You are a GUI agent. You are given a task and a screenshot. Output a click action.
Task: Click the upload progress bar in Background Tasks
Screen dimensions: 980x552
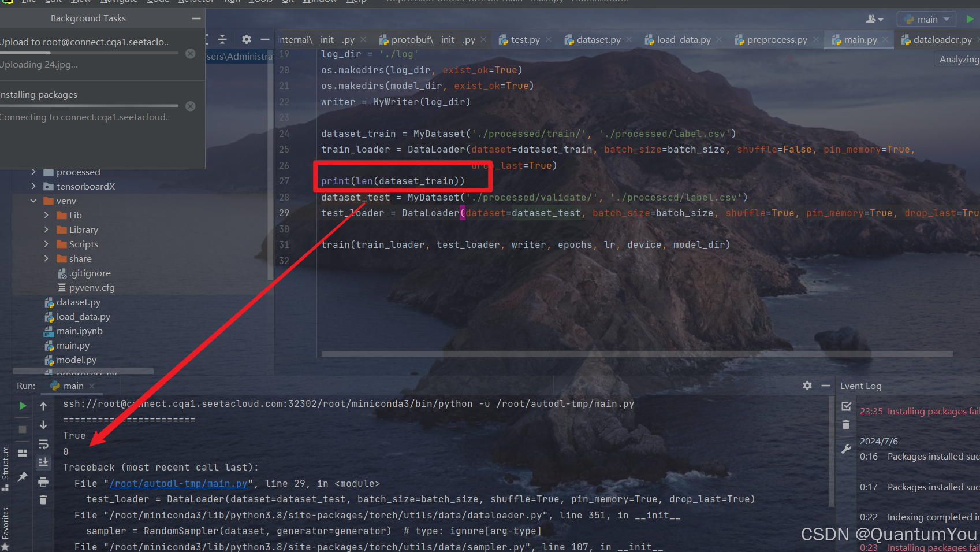pos(89,53)
